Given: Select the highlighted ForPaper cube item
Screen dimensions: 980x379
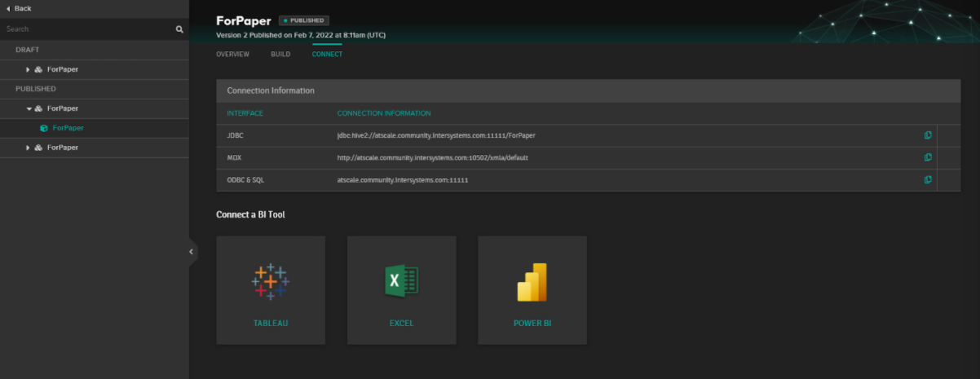Looking at the screenshot, I should click(x=68, y=128).
